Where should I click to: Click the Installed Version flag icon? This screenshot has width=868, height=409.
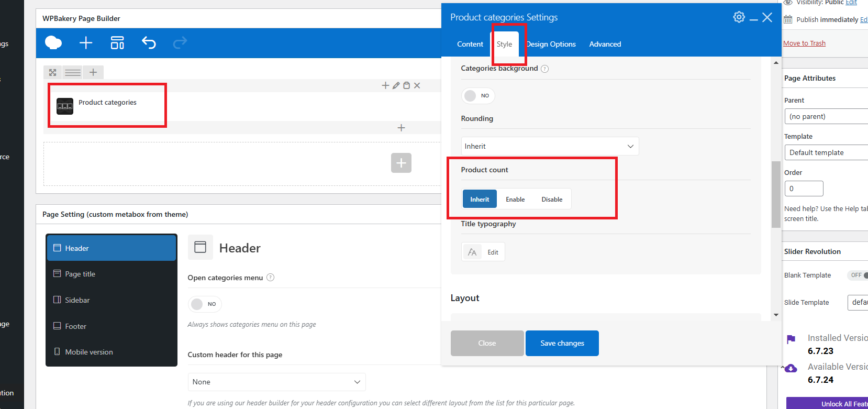[791, 339]
